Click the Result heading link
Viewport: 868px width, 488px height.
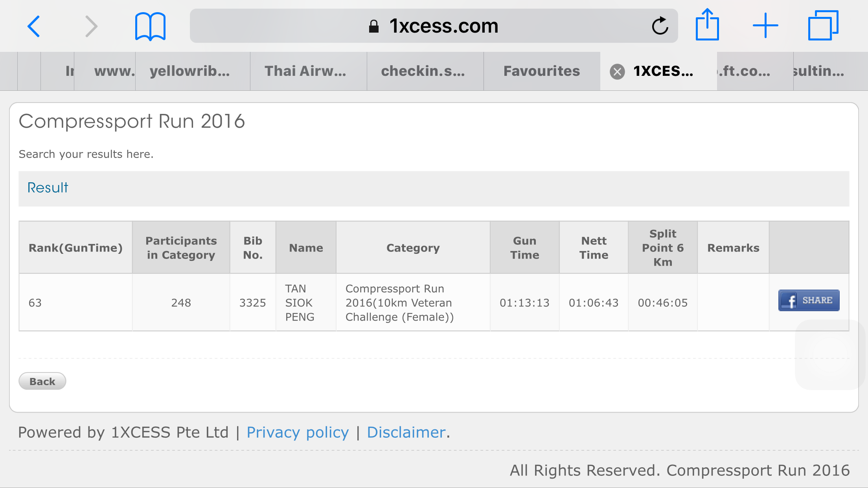pyautogui.click(x=48, y=188)
